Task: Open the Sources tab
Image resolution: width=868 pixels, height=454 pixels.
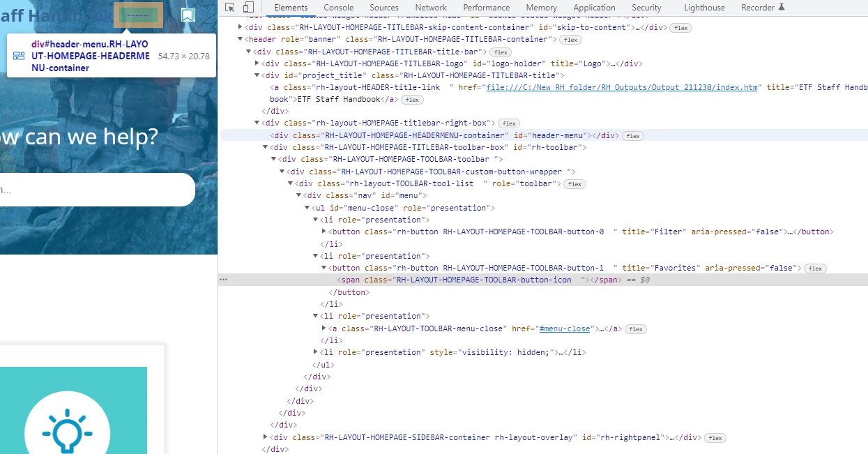Action: [384, 8]
